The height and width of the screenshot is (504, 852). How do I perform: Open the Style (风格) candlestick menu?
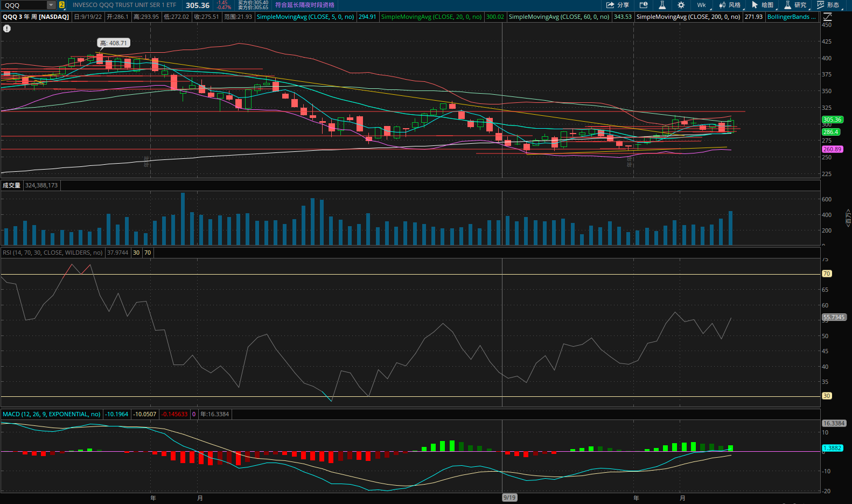tap(730, 5)
